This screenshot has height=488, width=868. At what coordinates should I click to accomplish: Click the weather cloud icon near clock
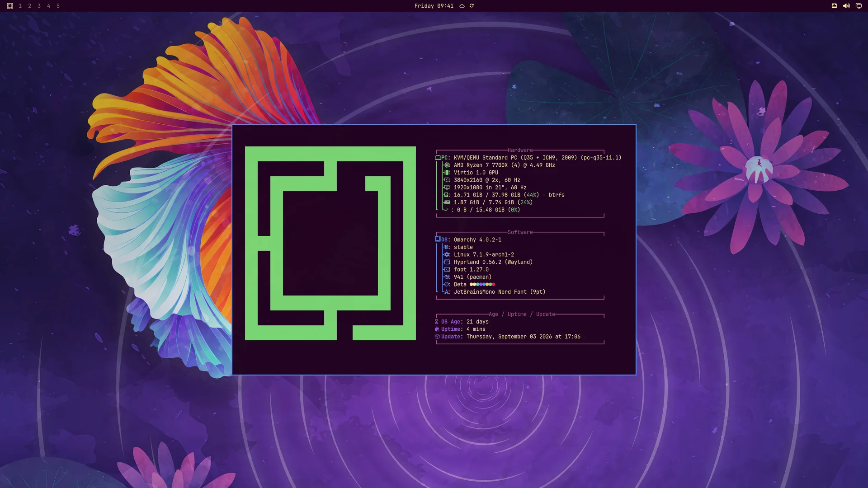click(x=462, y=6)
